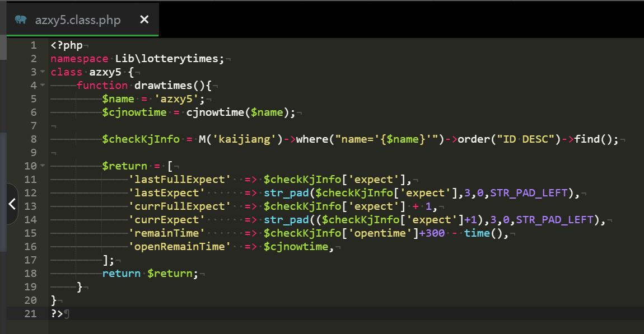The height and width of the screenshot is (334, 644).
Task: Click line number 21 in the gutter
Action: (30, 314)
